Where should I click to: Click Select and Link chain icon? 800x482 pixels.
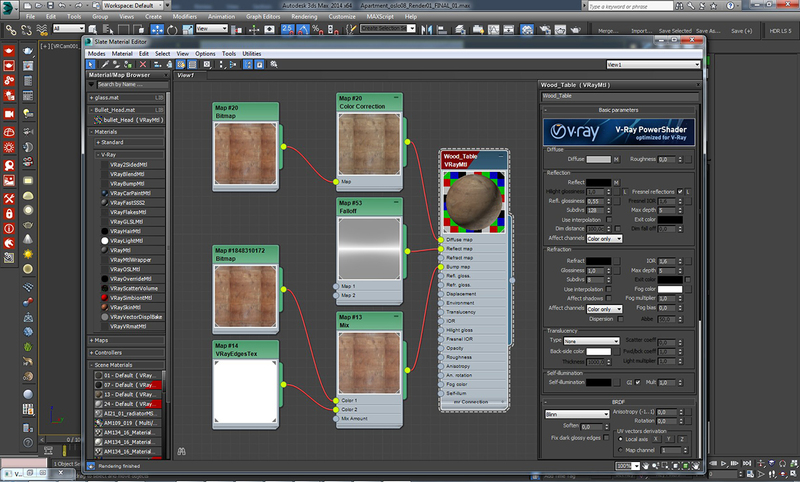[10, 30]
